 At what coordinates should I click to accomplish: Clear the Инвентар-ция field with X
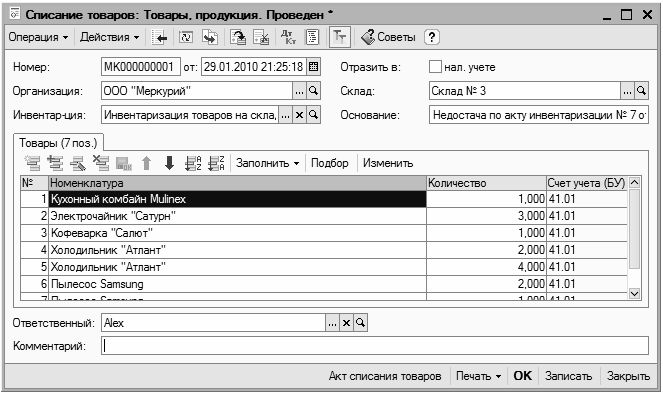(299, 115)
